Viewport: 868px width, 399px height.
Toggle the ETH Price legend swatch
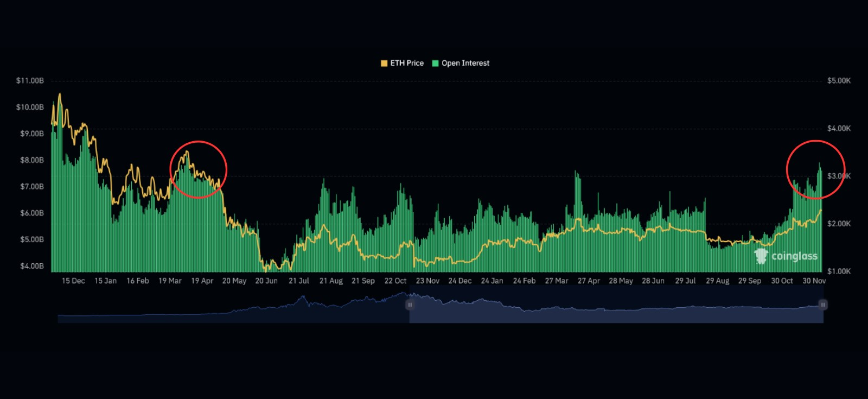pyautogui.click(x=384, y=64)
